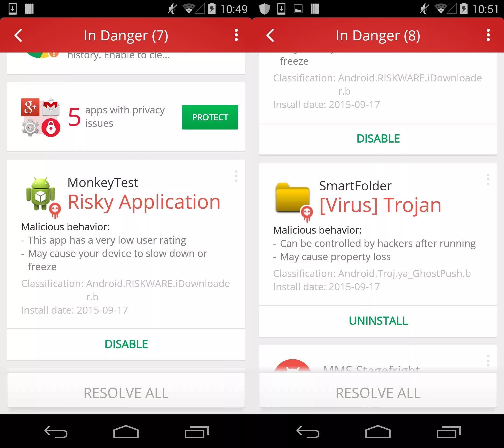This screenshot has width=504, height=448.
Task: Select RESOLVE ALL on left screen
Action: [126, 393]
